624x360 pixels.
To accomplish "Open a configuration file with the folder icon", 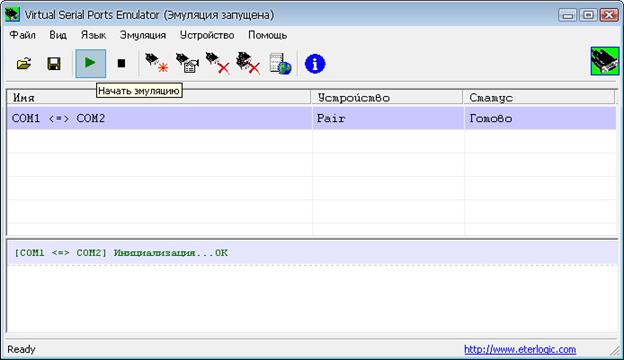I will coord(24,64).
